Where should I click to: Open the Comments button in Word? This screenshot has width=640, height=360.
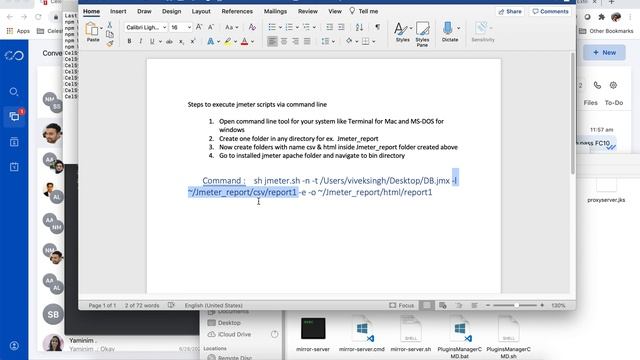tap(550, 11)
